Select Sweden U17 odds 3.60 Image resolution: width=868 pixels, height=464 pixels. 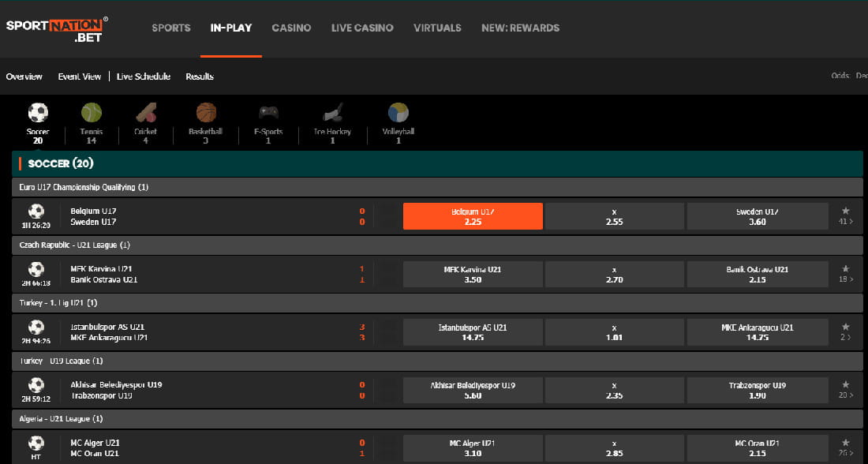758,216
